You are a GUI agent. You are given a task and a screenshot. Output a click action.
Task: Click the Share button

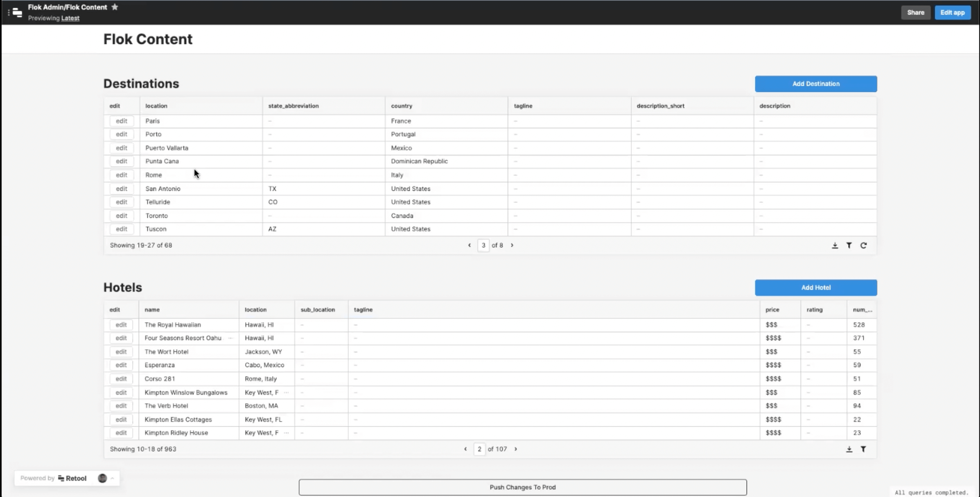point(915,13)
